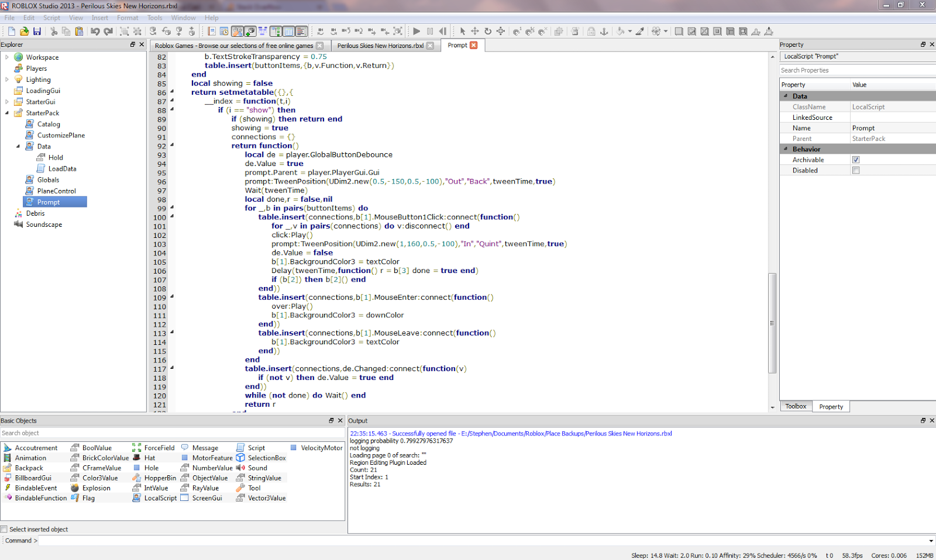Image resolution: width=936 pixels, height=560 pixels.
Task: Open the Insert menu
Action: pos(99,18)
